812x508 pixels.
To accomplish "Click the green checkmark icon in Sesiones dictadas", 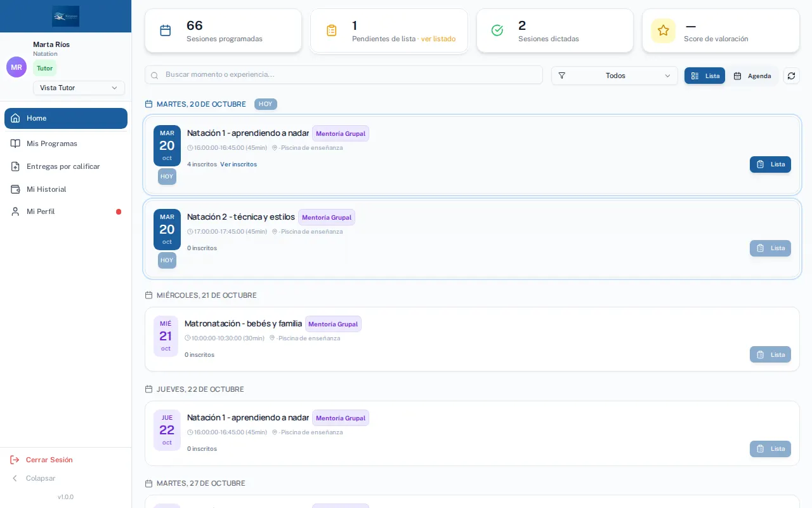I will pos(497,30).
